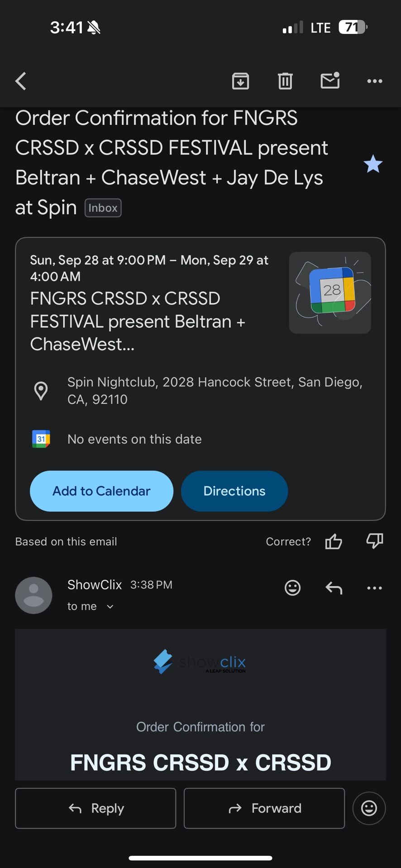Viewport: 401px width, 868px height.
Task: Open message options dots beside sender
Action: (375, 588)
